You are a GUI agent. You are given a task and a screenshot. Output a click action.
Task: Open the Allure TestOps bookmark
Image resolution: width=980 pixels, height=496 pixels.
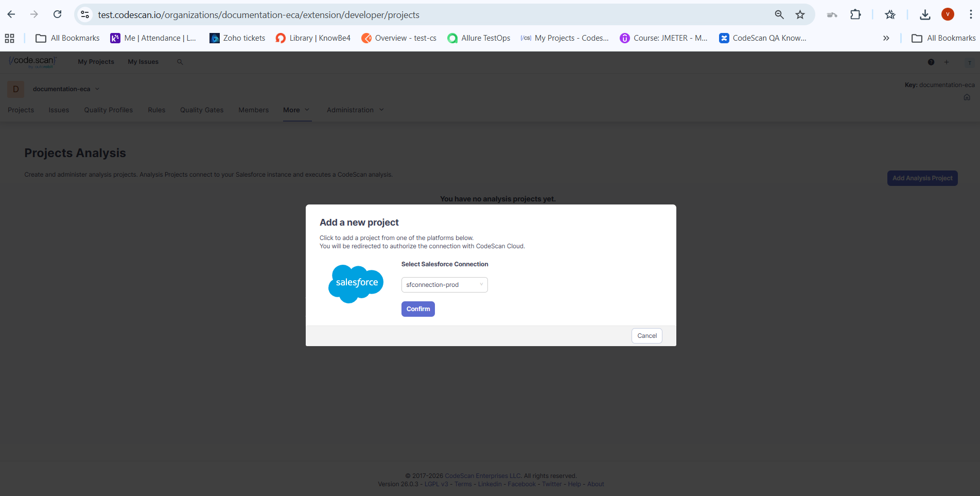[479, 38]
